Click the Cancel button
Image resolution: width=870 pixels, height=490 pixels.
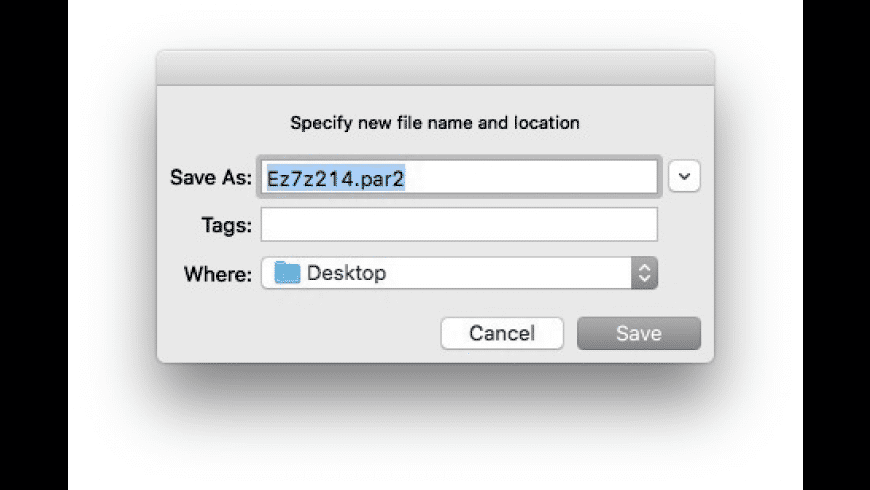502,334
